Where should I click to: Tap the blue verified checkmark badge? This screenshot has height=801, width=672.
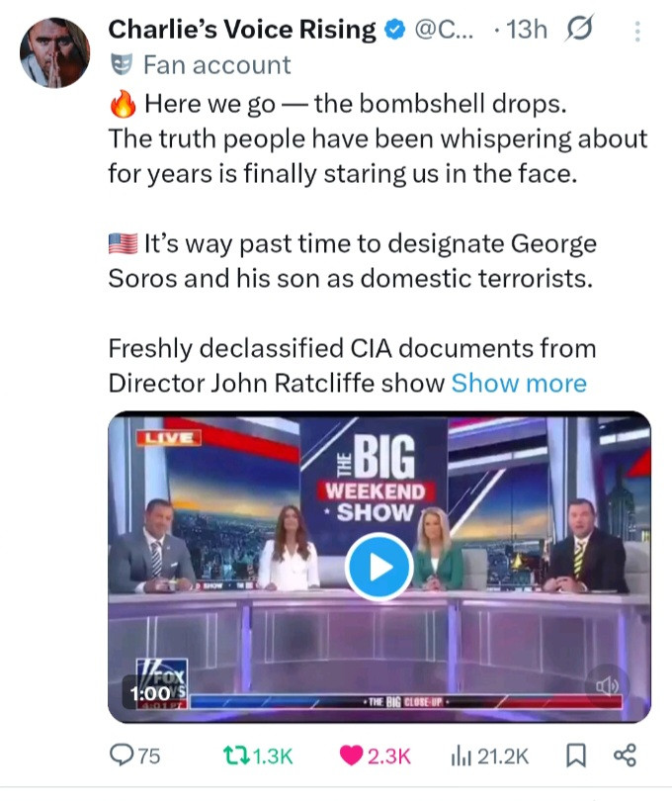tap(393, 31)
